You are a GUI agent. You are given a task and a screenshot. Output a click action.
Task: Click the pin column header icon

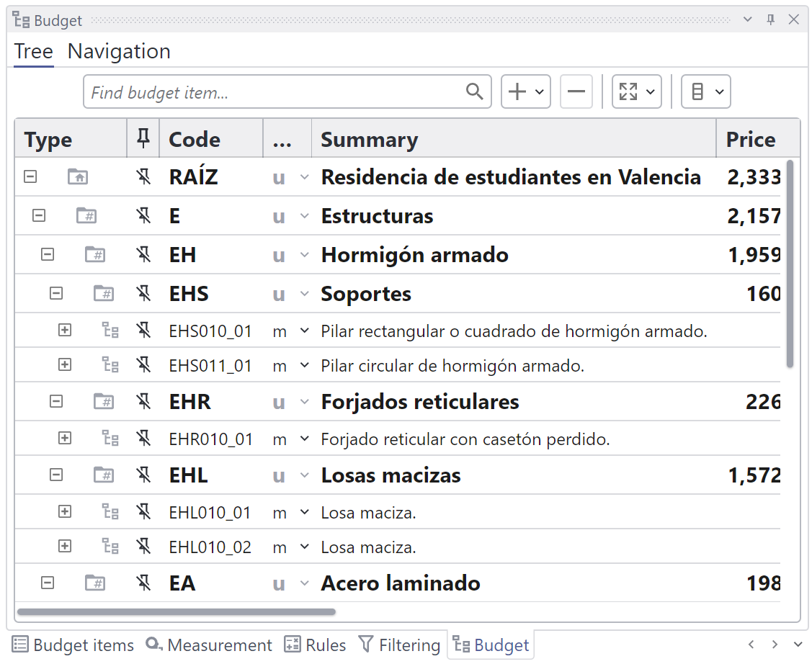click(x=143, y=139)
